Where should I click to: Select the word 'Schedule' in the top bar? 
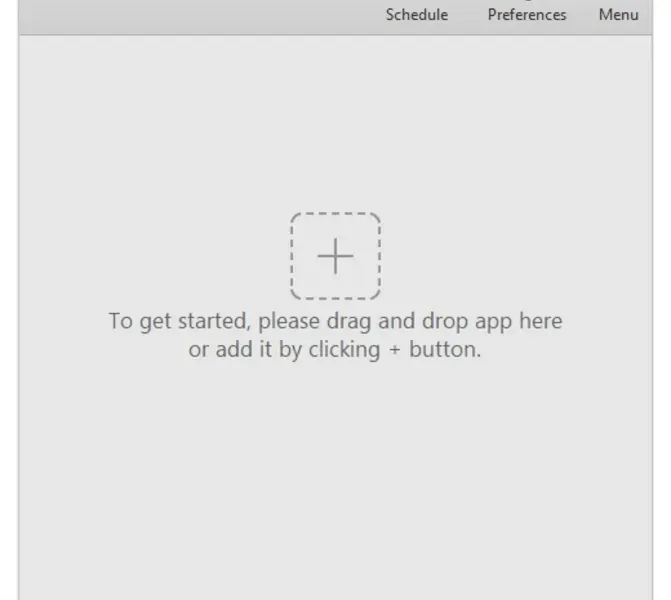tap(417, 15)
